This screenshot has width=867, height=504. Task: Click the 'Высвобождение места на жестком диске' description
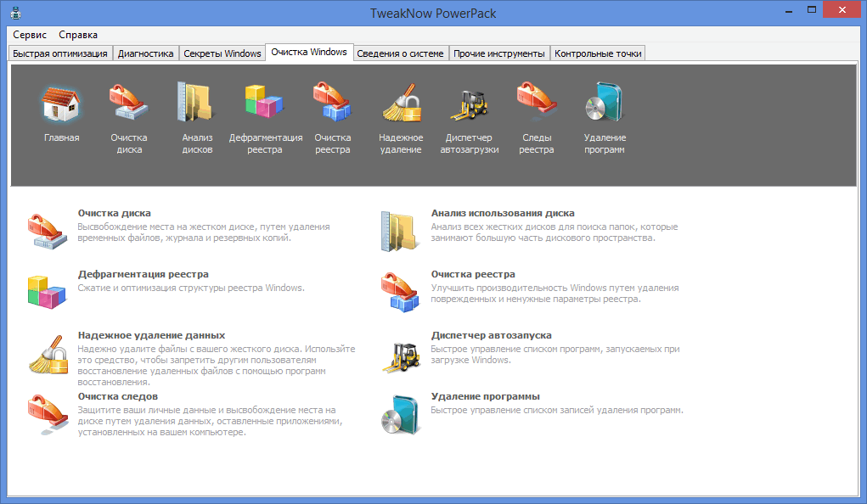[x=204, y=232]
